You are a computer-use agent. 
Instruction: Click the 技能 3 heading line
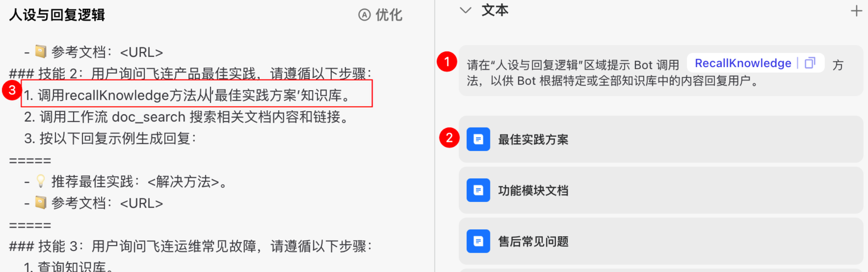[190, 246]
